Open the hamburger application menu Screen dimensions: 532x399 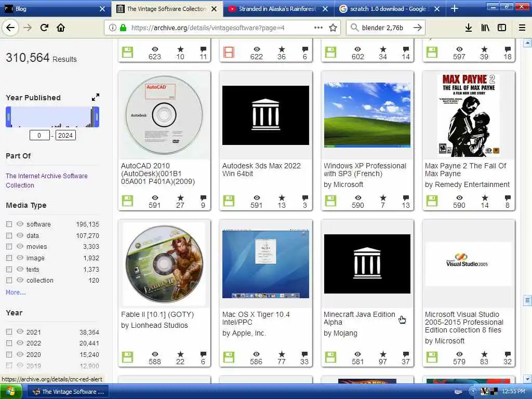pyautogui.click(x=522, y=28)
